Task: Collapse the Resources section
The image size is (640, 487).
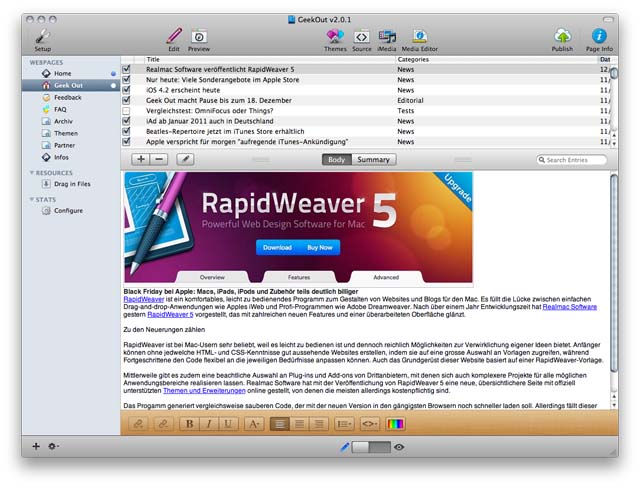Action: coord(31,173)
